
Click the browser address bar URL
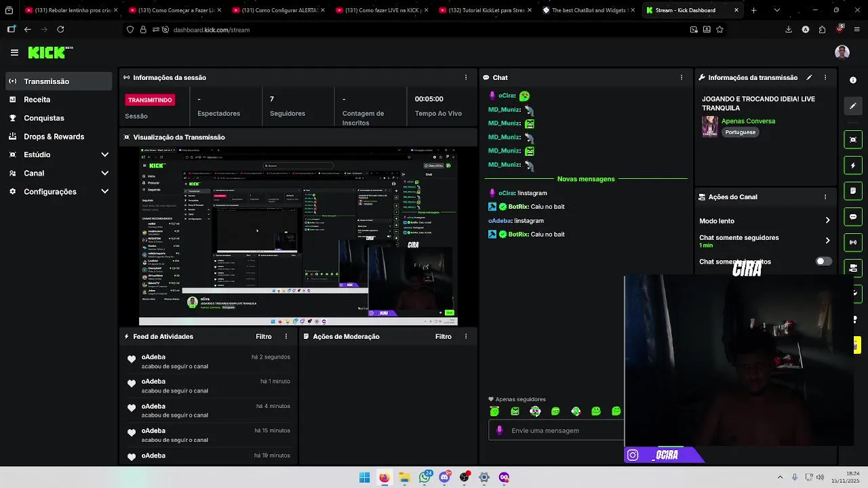[211, 30]
